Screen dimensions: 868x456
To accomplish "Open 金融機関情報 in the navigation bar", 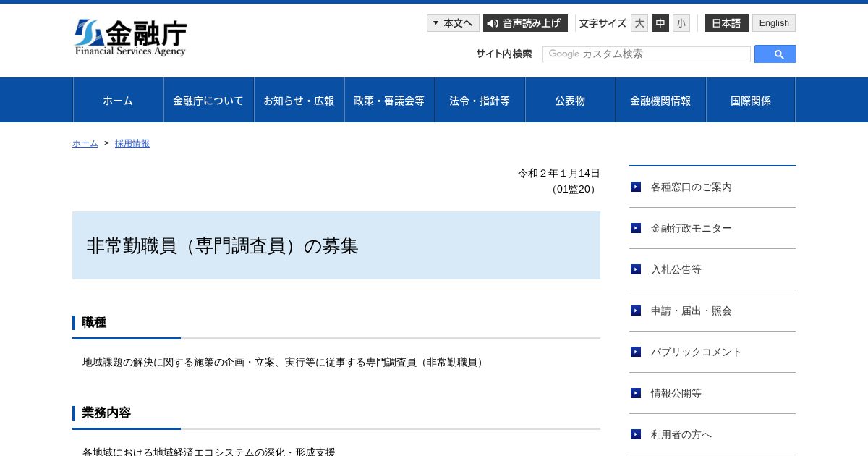I will 660,100.
